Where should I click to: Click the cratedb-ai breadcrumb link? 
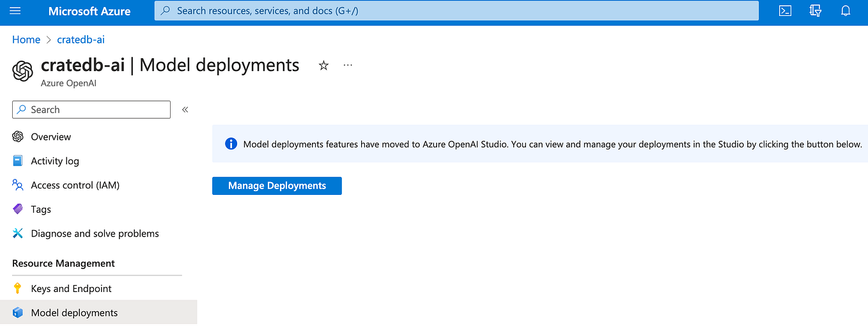click(81, 40)
